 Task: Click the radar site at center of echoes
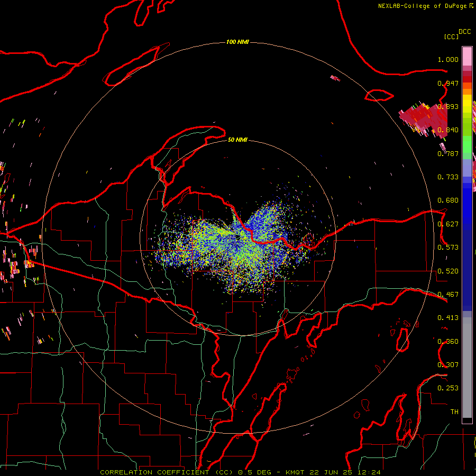pos(237,236)
